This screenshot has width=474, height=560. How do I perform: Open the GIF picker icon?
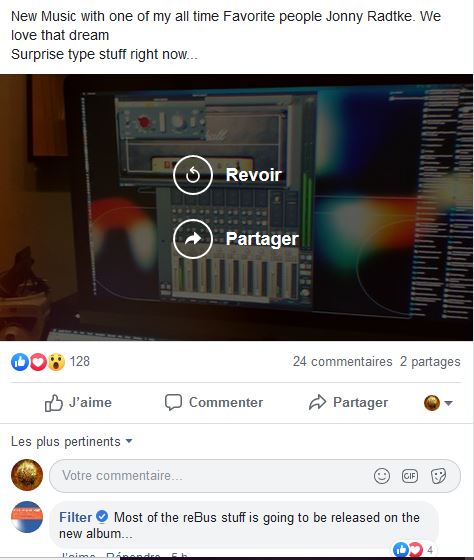(x=410, y=476)
